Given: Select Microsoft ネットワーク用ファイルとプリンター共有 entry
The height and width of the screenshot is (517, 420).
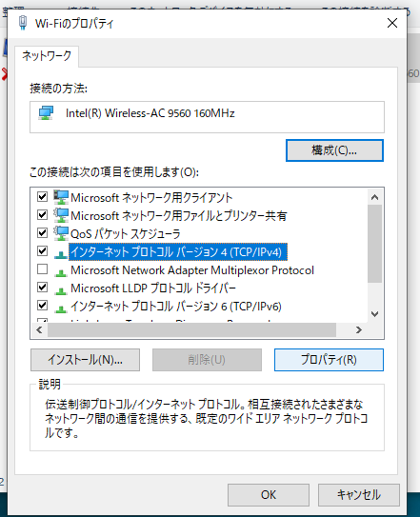Looking at the screenshot, I should tap(178, 215).
